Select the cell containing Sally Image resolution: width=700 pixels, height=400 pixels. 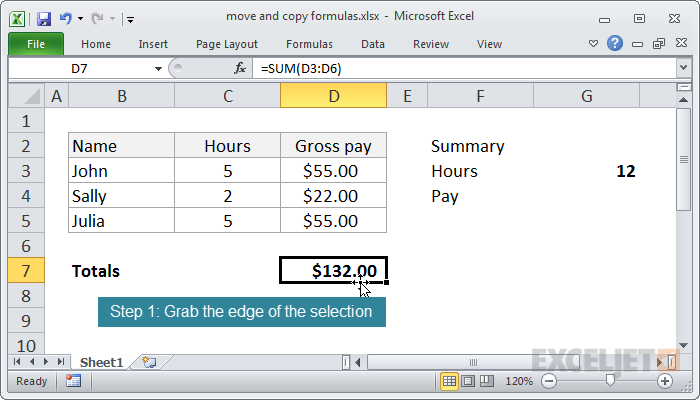pyautogui.click(x=121, y=196)
